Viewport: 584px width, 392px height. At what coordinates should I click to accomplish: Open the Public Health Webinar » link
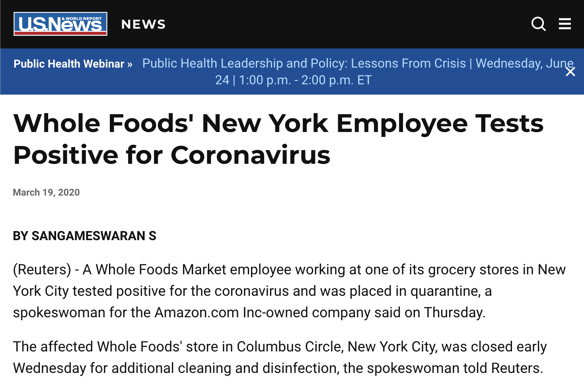73,64
